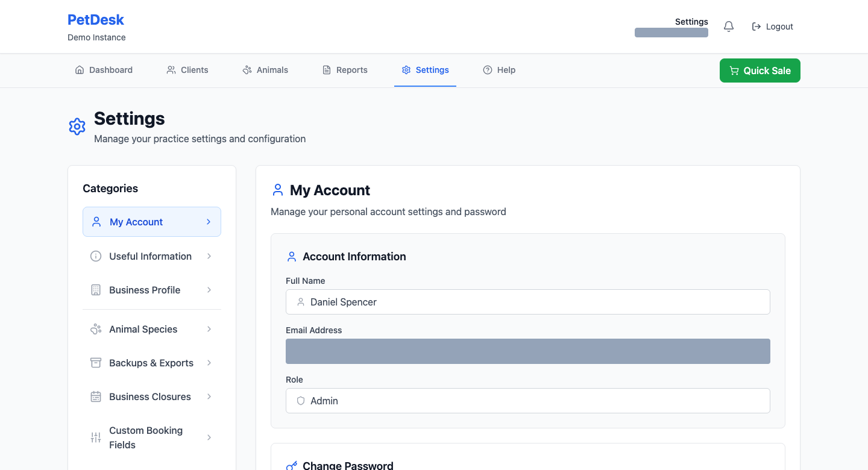This screenshot has height=470, width=868.
Task: Click the Settings page heading gear icon
Action: point(77,127)
